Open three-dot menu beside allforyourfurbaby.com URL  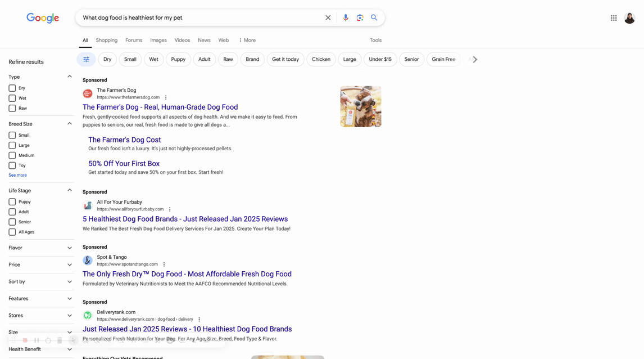[x=170, y=209]
